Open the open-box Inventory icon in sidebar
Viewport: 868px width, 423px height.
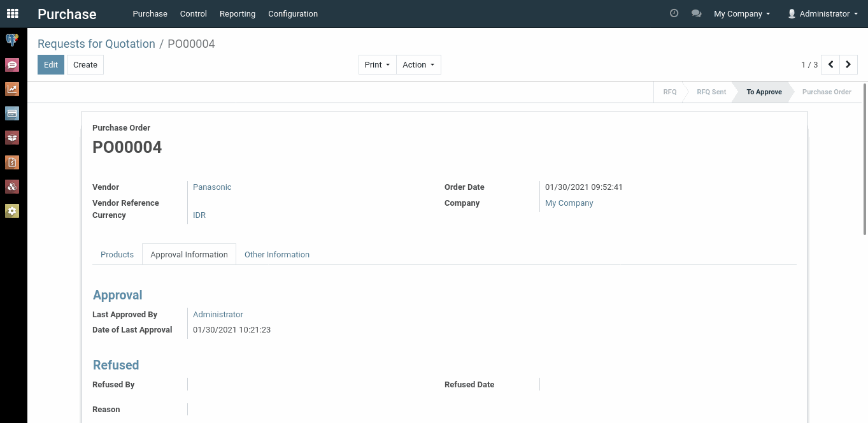(12, 138)
